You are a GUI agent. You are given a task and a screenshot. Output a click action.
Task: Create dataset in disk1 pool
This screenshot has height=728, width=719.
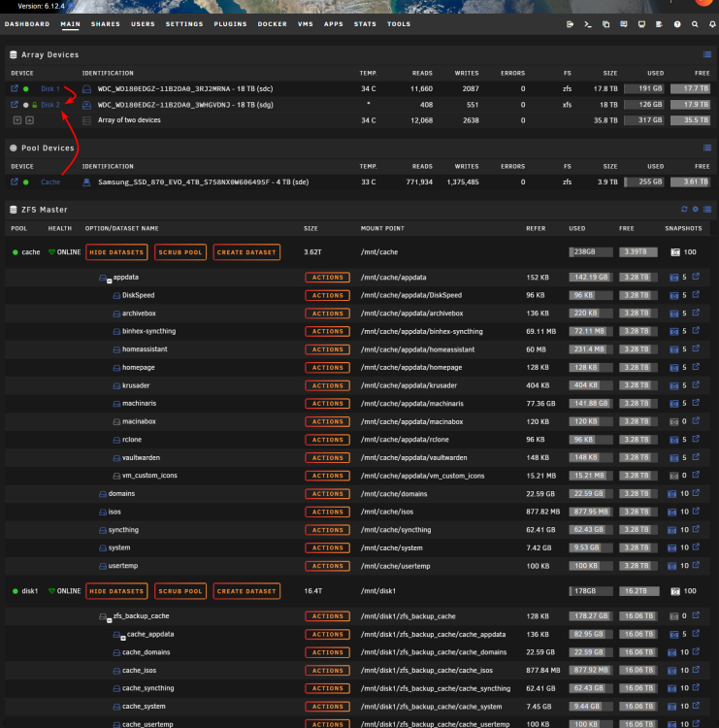[x=246, y=591]
